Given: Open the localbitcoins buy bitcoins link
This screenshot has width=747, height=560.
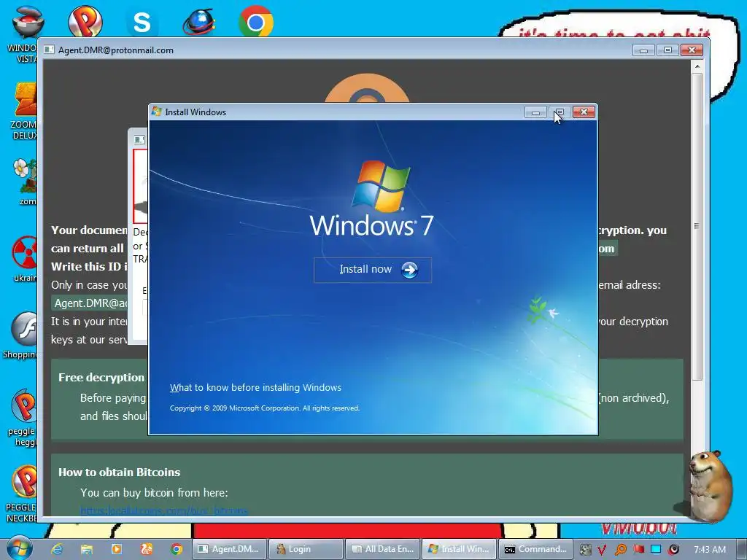Looking at the screenshot, I should (164, 511).
